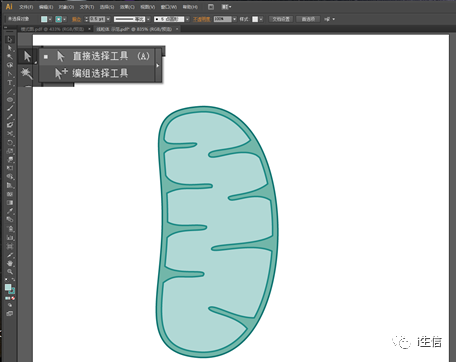Screen dimensions: 456x362
Task: Select the Eyedropper tool
Action: tap(10, 211)
